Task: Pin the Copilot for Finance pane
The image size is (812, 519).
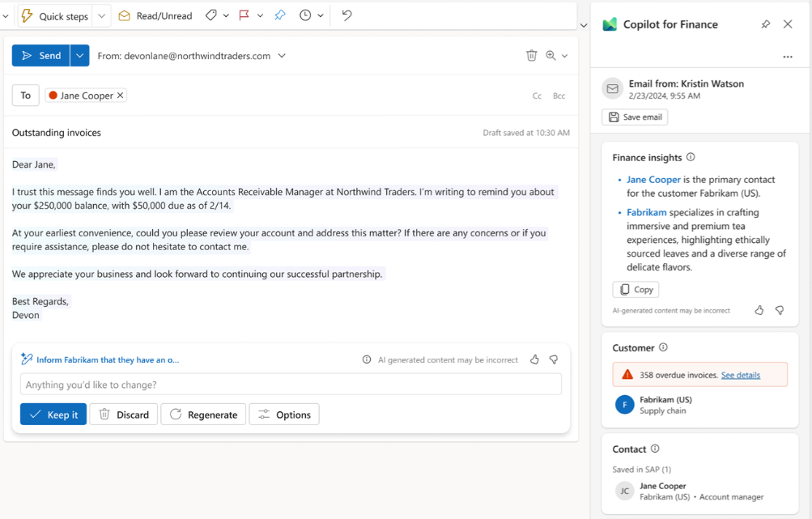Action: (x=765, y=24)
